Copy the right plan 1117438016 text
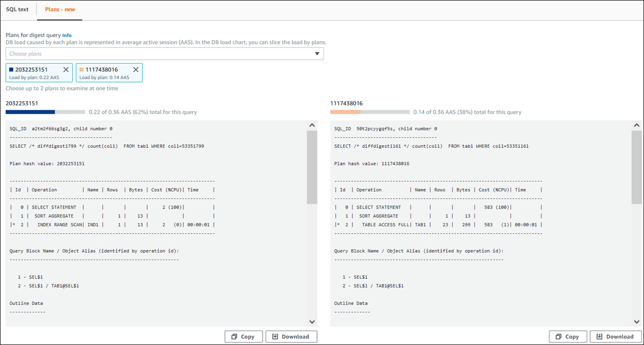The height and width of the screenshot is (345, 644). pyautogui.click(x=567, y=337)
